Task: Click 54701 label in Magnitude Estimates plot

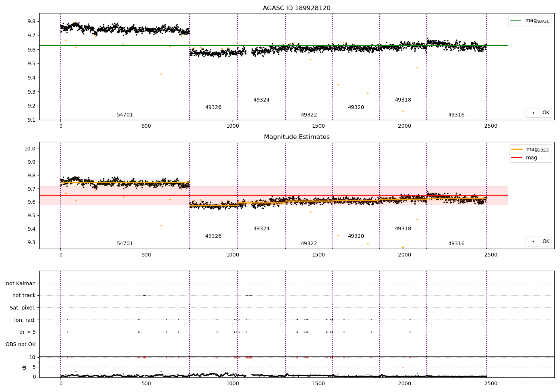Action: click(x=125, y=244)
